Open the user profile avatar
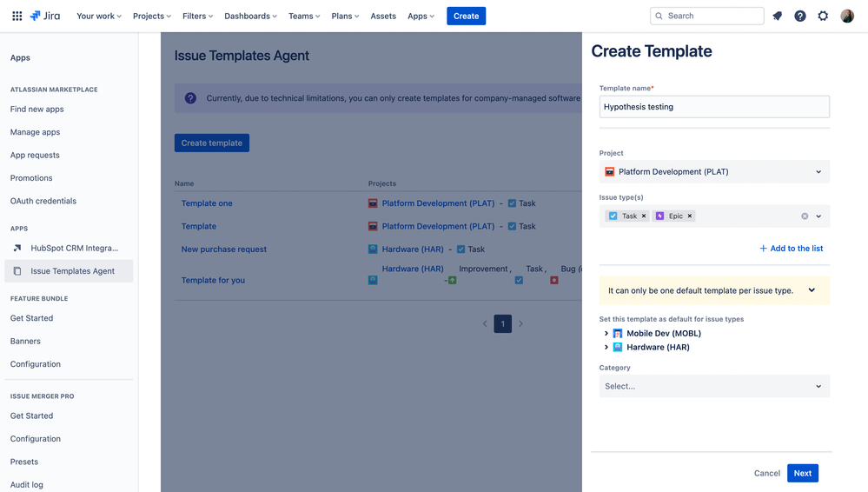The height and width of the screenshot is (492, 868). tap(847, 16)
